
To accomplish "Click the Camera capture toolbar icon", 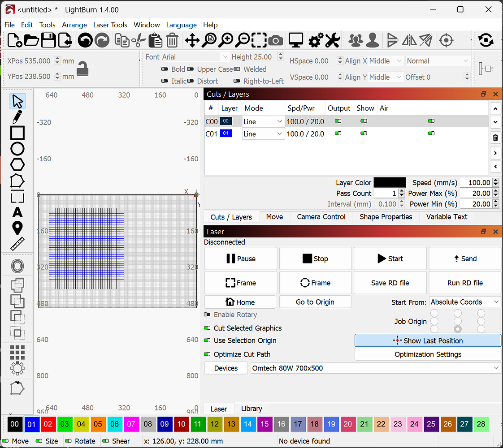I will tap(276, 41).
